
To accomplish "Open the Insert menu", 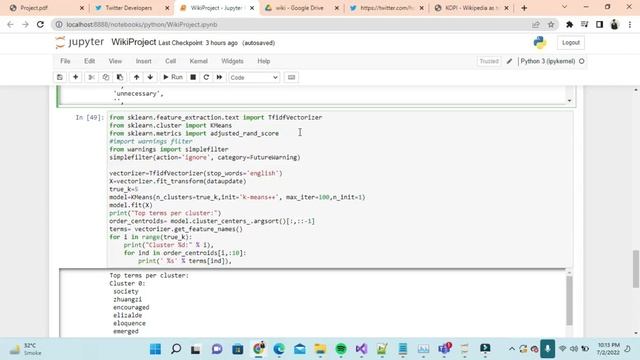I will (x=143, y=61).
